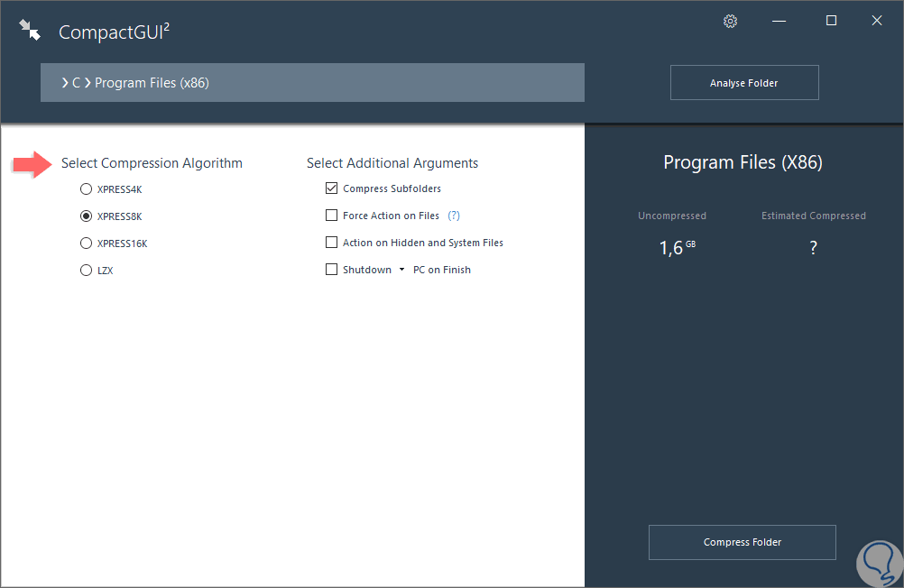Minimize the CompactGUI window
The width and height of the screenshot is (904, 588).
tap(779, 22)
